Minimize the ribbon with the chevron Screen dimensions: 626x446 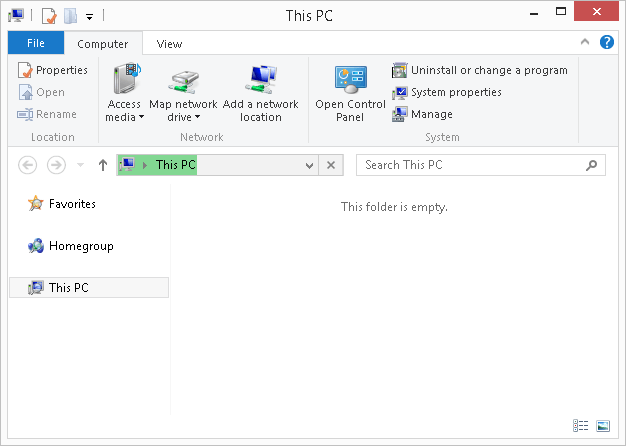[x=585, y=42]
